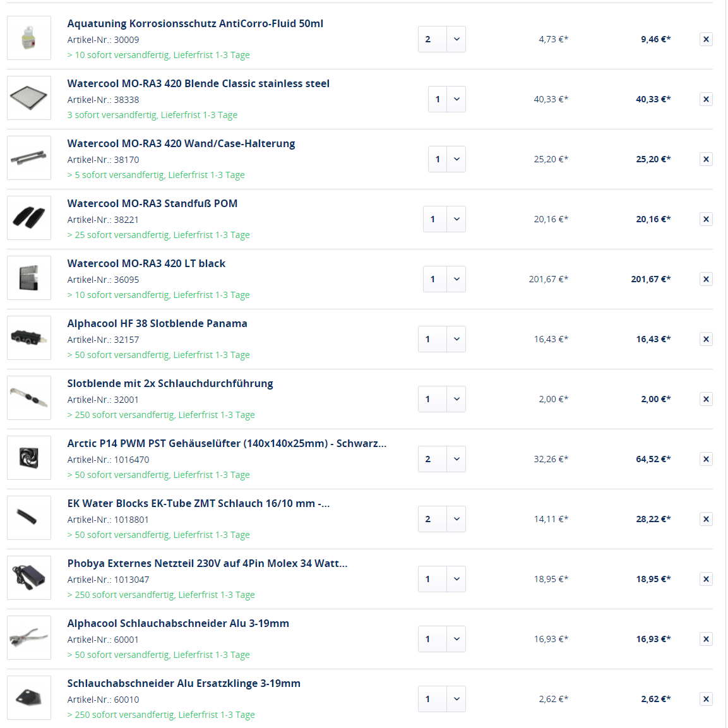Delete Schlauchabschneider Ersatzklinge from cart
This screenshot has height=728, width=728.
[706, 699]
